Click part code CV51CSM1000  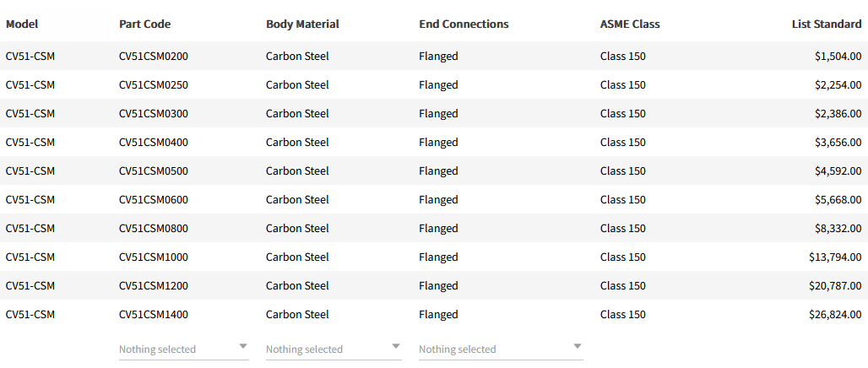pos(154,257)
